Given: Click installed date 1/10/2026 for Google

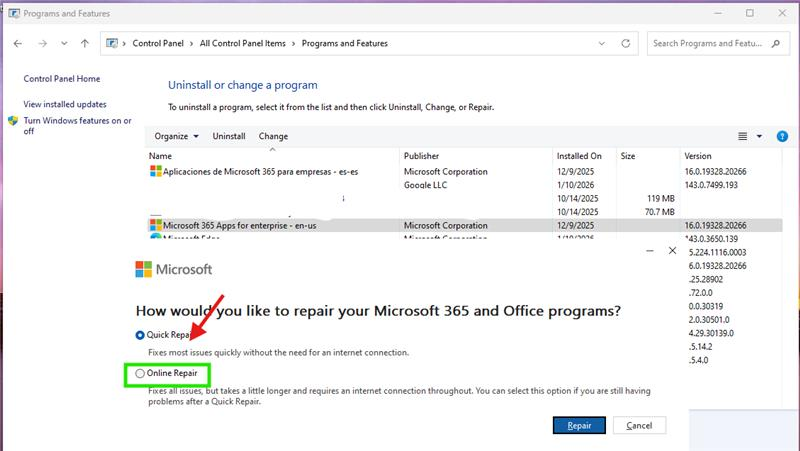Looking at the screenshot, I should click(x=576, y=185).
